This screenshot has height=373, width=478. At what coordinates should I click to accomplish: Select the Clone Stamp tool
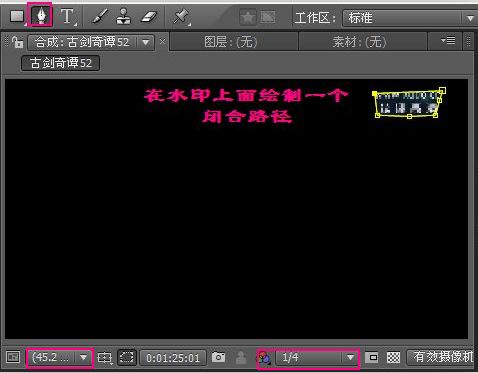[x=123, y=16]
